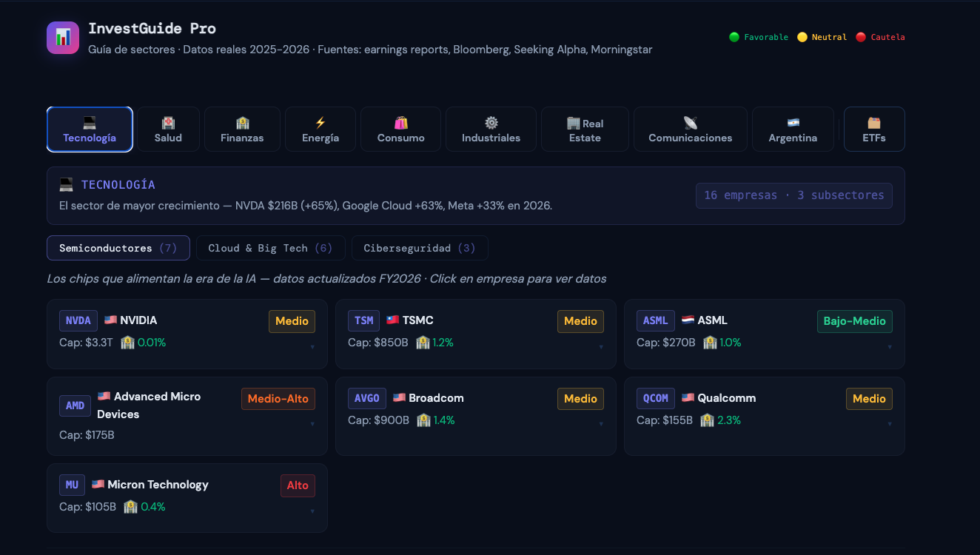Click the "Cap: $175B" text on AMD
The width and height of the screenshot is (980, 555).
pyautogui.click(x=87, y=435)
